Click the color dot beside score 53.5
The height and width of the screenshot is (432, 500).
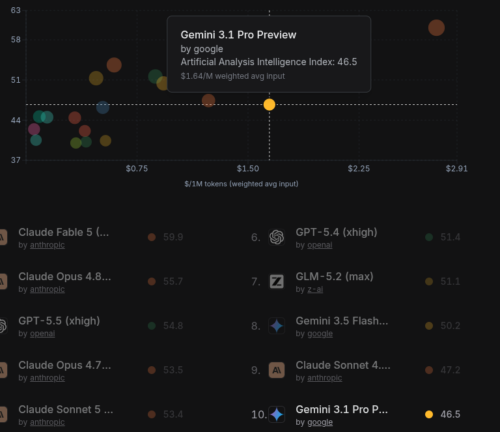152,370
